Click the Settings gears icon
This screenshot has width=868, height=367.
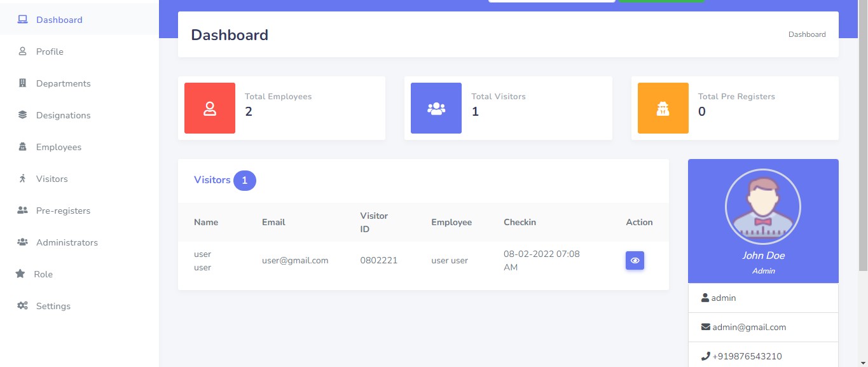point(23,306)
